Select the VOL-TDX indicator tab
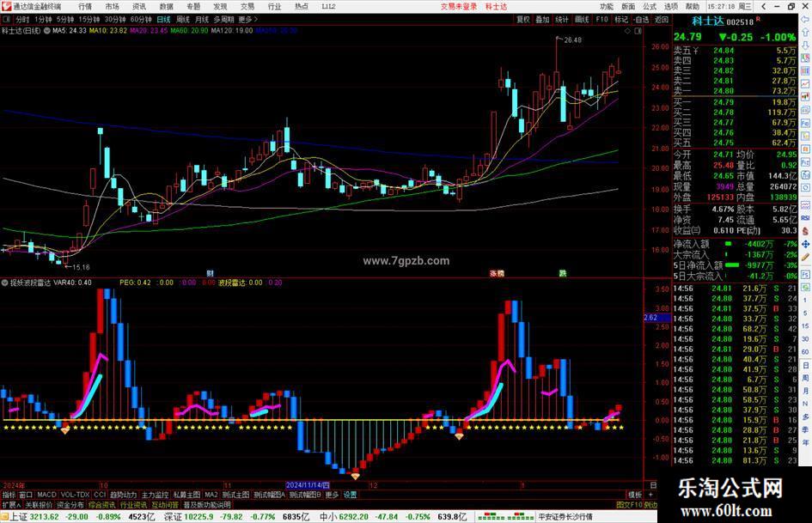Image resolution: width=812 pixels, height=523 pixels. pyautogui.click(x=75, y=495)
